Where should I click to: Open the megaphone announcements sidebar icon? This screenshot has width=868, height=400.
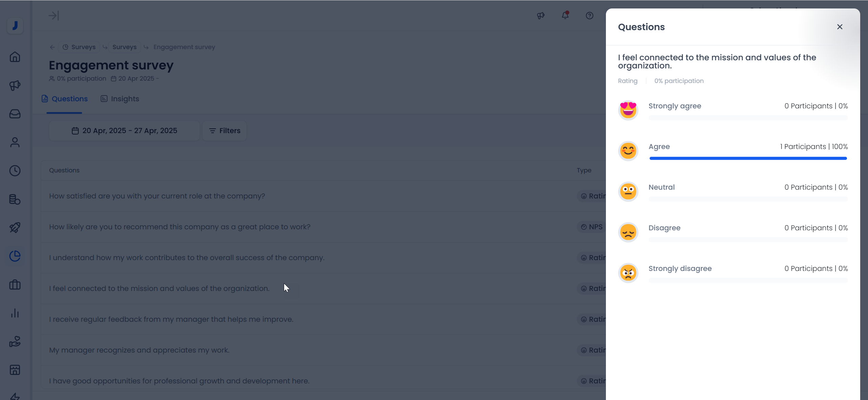[x=15, y=85]
